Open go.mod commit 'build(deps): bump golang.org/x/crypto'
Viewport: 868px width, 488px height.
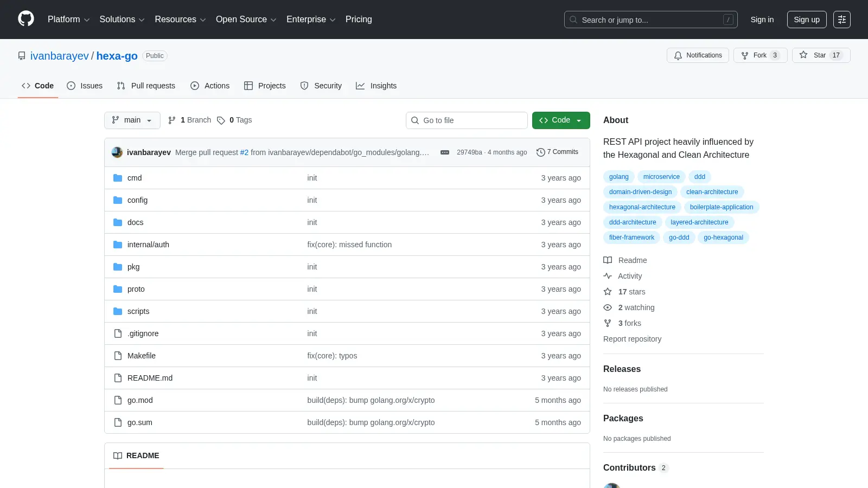click(x=371, y=400)
